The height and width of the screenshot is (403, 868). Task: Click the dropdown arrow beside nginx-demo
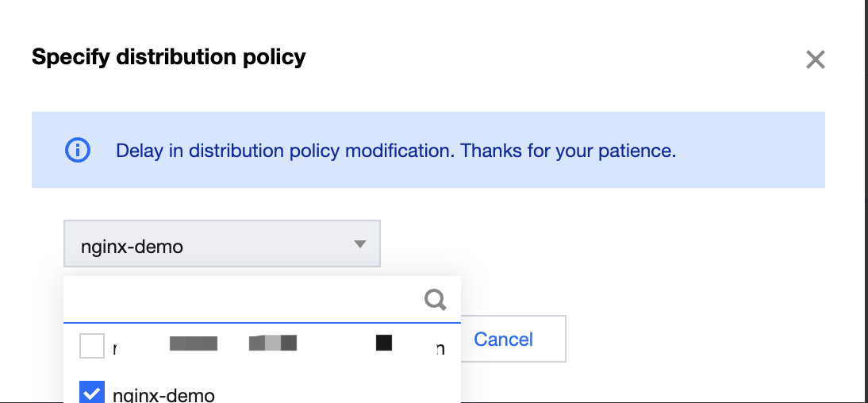tap(360, 244)
